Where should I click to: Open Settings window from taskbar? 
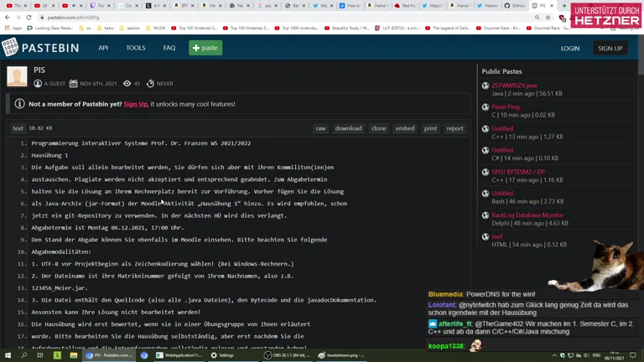222,355
